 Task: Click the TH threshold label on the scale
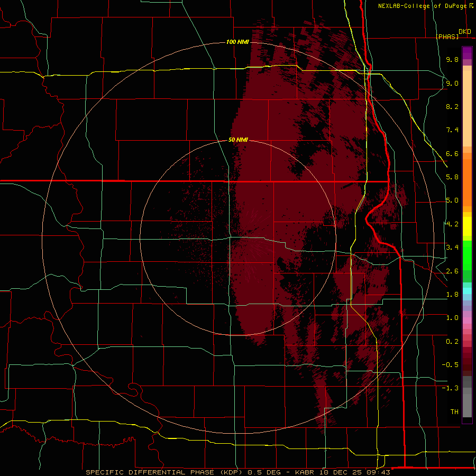[454, 412]
